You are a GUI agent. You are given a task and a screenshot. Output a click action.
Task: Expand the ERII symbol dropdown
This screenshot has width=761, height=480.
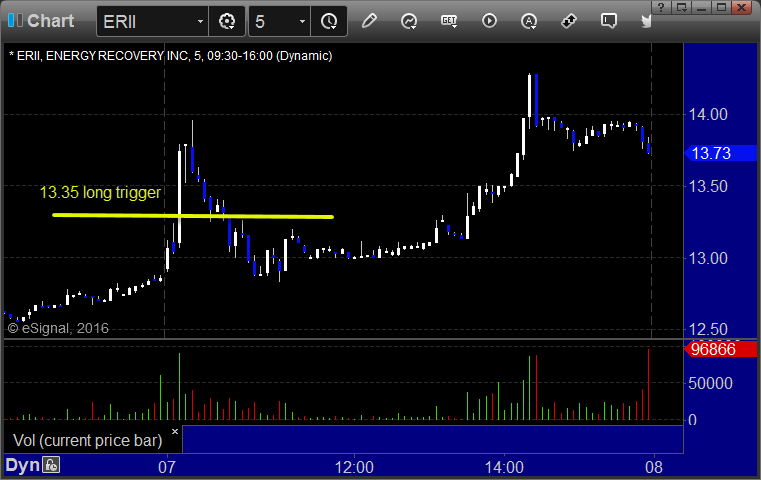coord(200,21)
